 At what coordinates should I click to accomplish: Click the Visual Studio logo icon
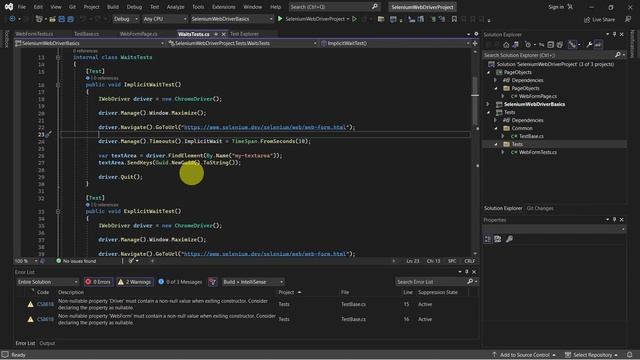click(x=9, y=7)
